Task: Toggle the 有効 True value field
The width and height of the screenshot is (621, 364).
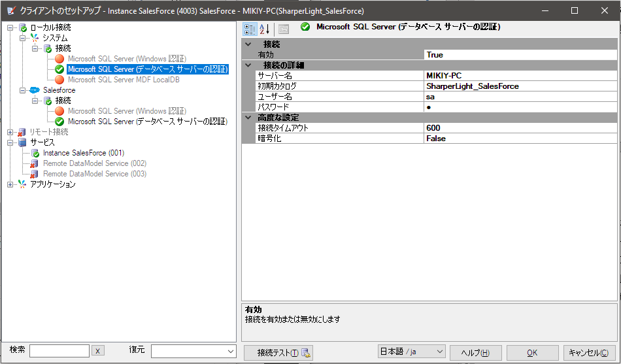Action: [520, 55]
